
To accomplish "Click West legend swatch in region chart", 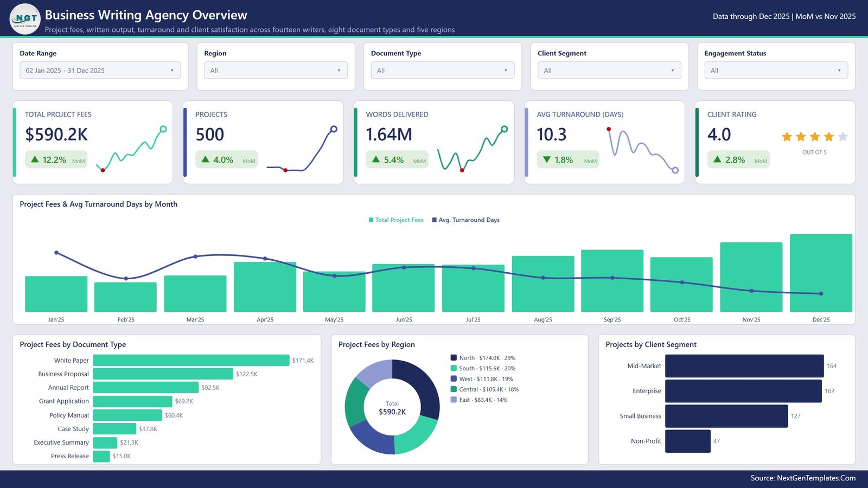I will [454, 379].
